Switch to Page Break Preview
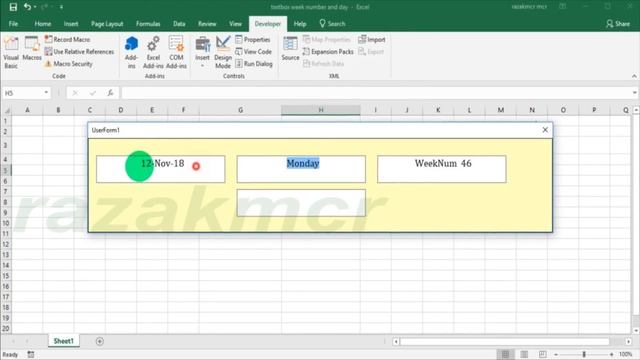The height and width of the screenshot is (360, 640). (x=542, y=354)
